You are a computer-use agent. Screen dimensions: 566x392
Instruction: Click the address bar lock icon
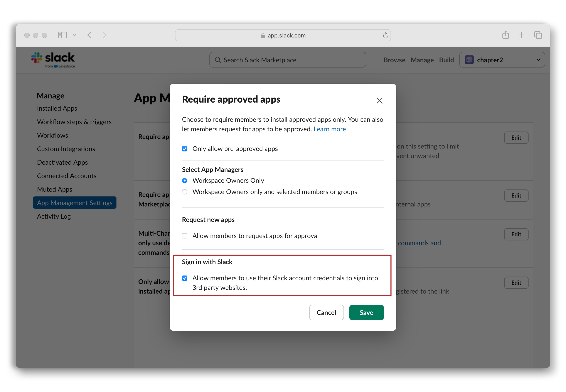[263, 36]
